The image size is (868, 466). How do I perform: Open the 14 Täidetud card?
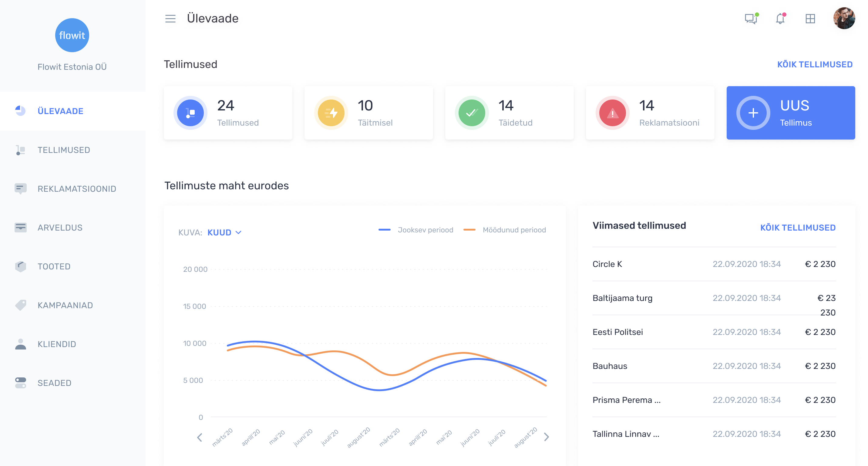click(x=509, y=113)
